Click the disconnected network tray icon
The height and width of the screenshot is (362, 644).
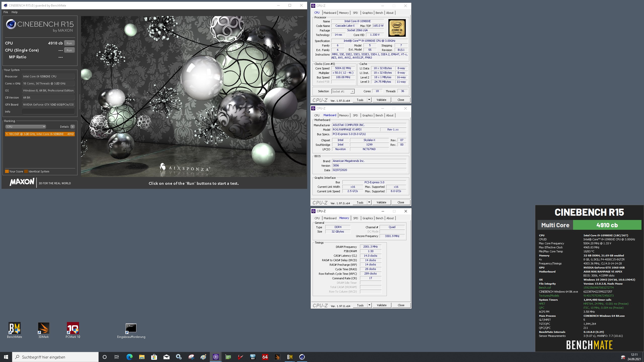pyautogui.click(x=623, y=357)
